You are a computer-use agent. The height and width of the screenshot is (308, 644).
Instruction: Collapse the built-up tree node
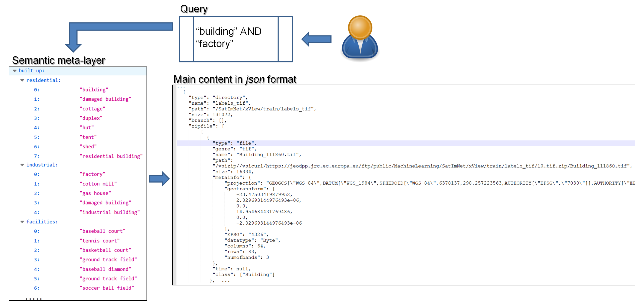tap(15, 71)
